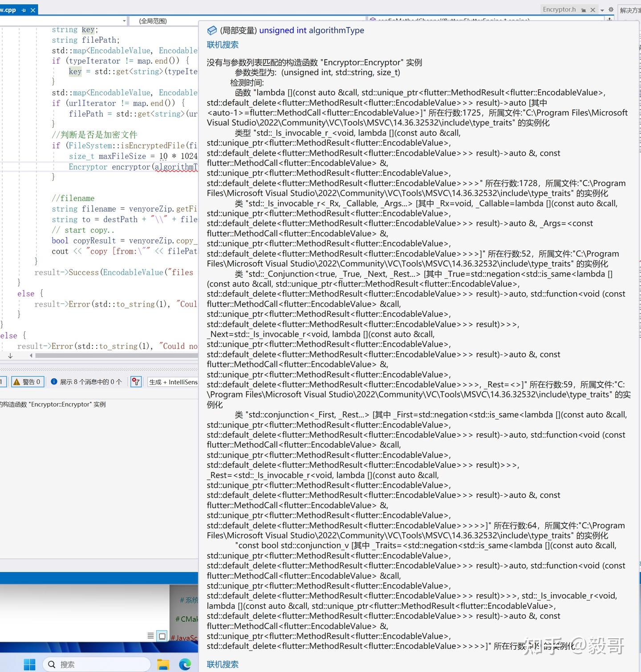This screenshot has height=672, width=641.
Task: Open the 生成 + IntelliSense source dropdown
Action: pyautogui.click(x=173, y=382)
